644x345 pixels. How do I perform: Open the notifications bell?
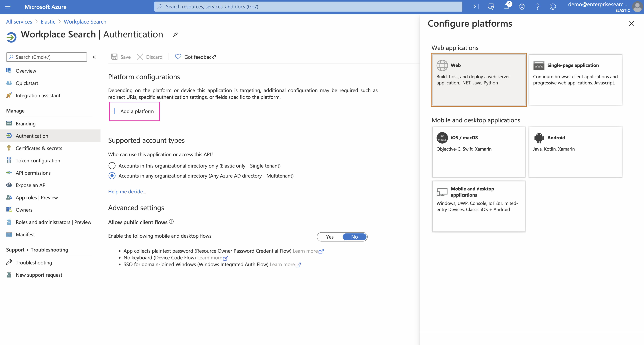(507, 7)
